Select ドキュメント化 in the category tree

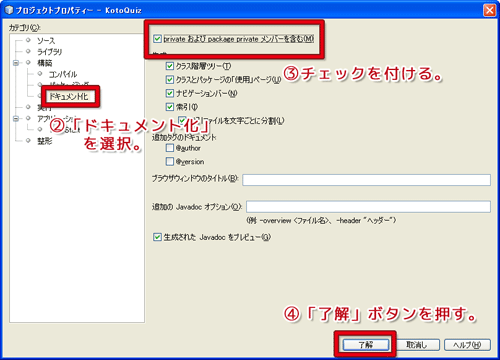click(x=69, y=97)
